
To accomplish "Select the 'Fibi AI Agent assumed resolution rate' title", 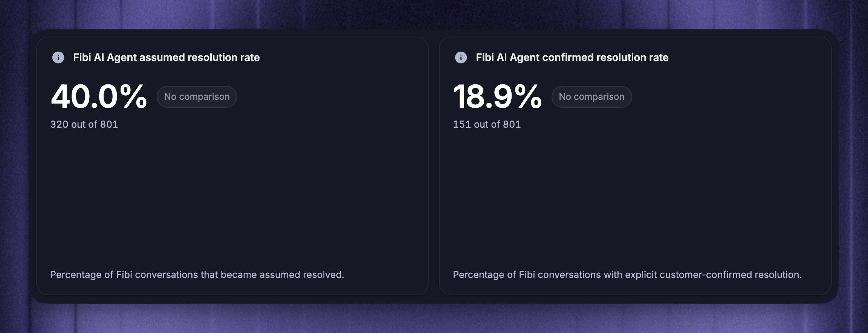I will pos(167,57).
